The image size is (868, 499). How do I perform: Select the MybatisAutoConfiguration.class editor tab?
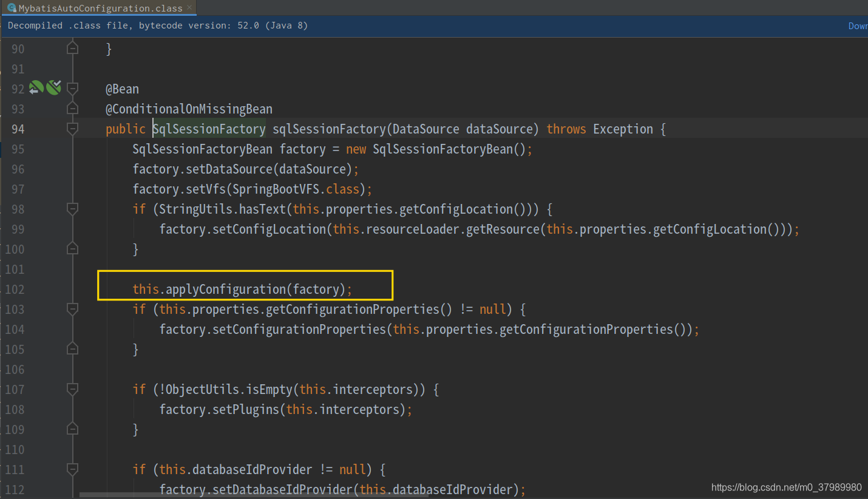tap(97, 8)
